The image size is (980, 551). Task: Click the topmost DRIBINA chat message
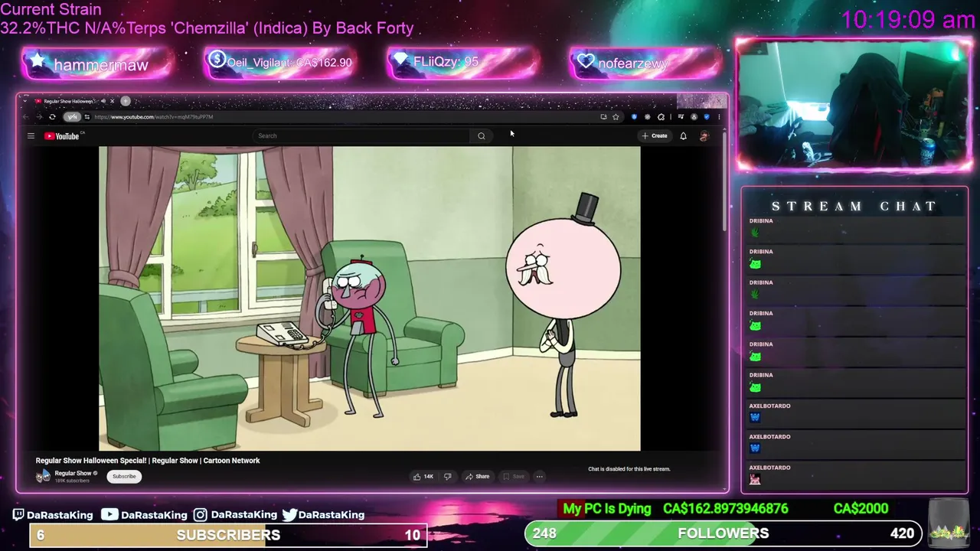854,227
